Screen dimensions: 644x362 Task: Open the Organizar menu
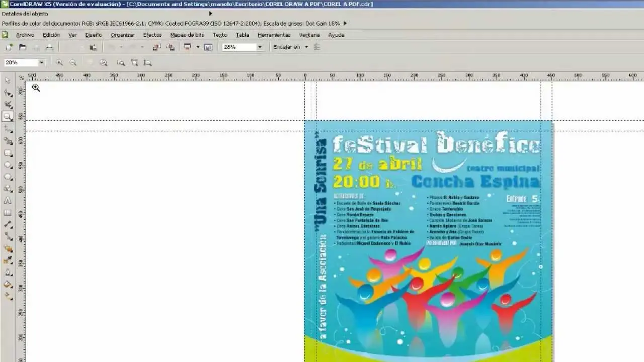122,35
